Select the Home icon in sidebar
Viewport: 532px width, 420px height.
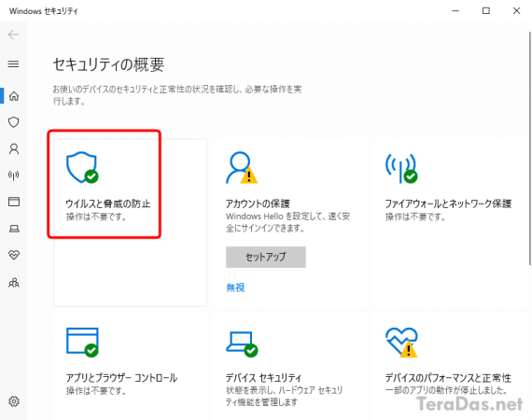[14, 96]
